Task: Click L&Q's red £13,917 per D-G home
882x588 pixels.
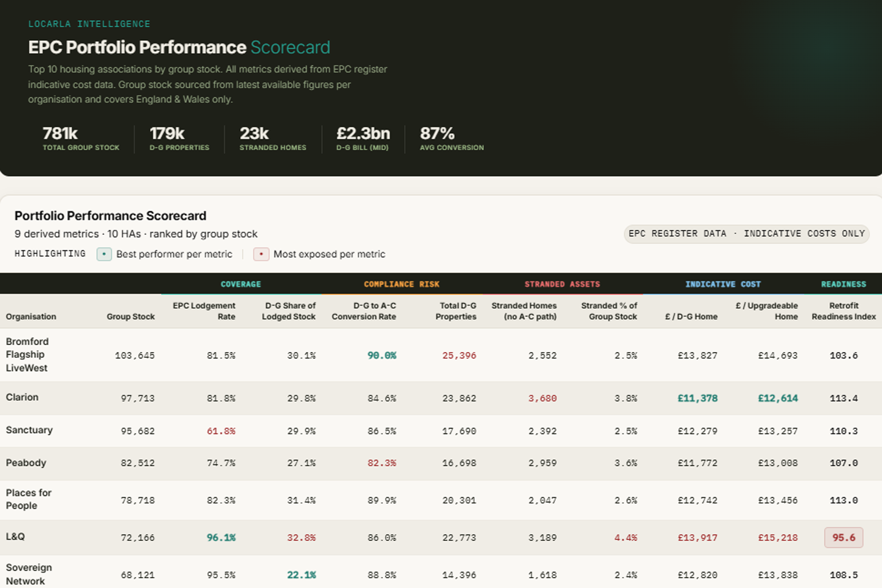Action: (698, 538)
